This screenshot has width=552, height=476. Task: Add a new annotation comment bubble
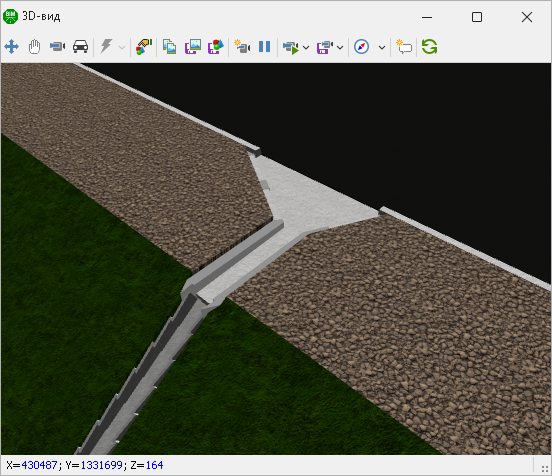(404, 46)
